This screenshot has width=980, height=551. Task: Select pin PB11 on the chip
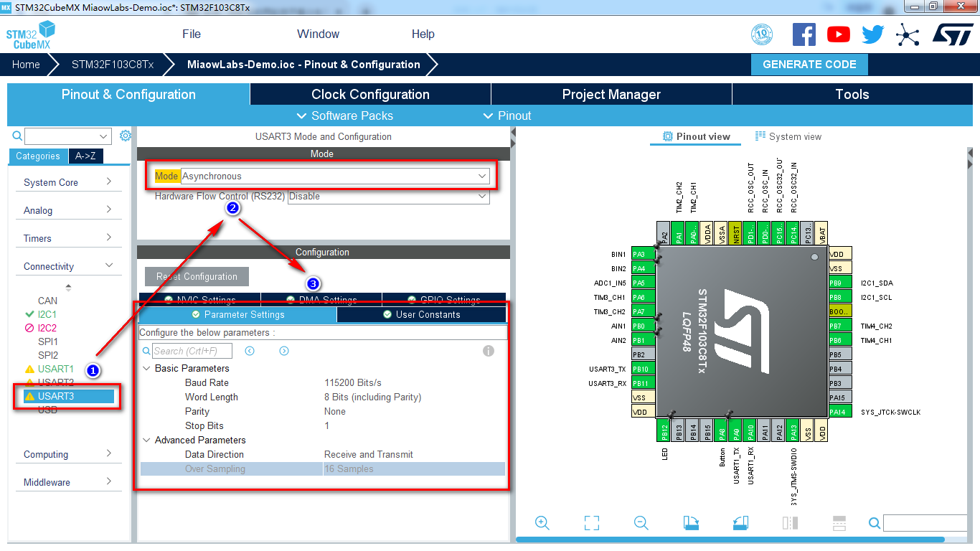(x=644, y=383)
